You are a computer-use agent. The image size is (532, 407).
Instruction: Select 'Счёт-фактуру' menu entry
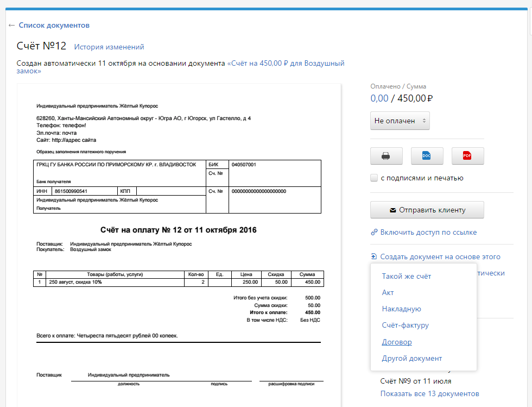click(x=406, y=325)
